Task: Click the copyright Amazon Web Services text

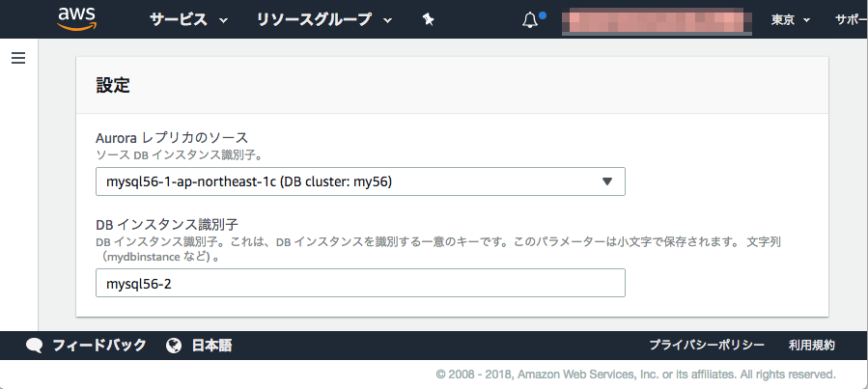Action: (x=635, y=375)
